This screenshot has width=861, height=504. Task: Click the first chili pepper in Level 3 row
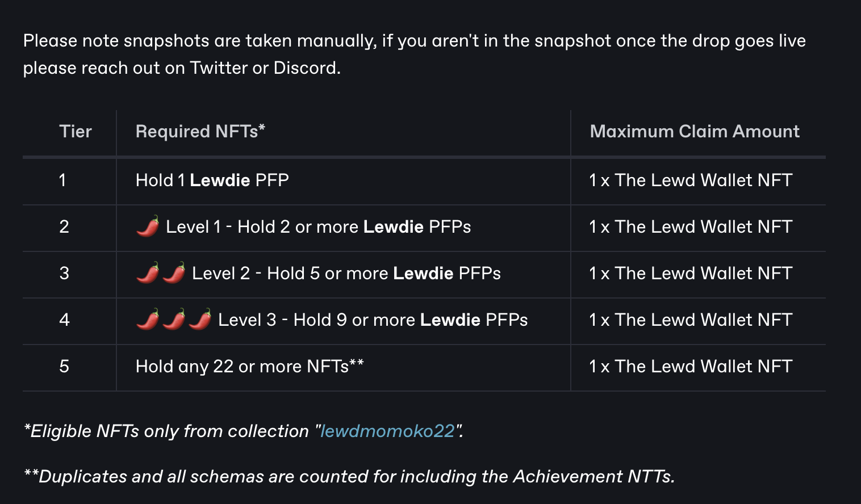(148, 320)
